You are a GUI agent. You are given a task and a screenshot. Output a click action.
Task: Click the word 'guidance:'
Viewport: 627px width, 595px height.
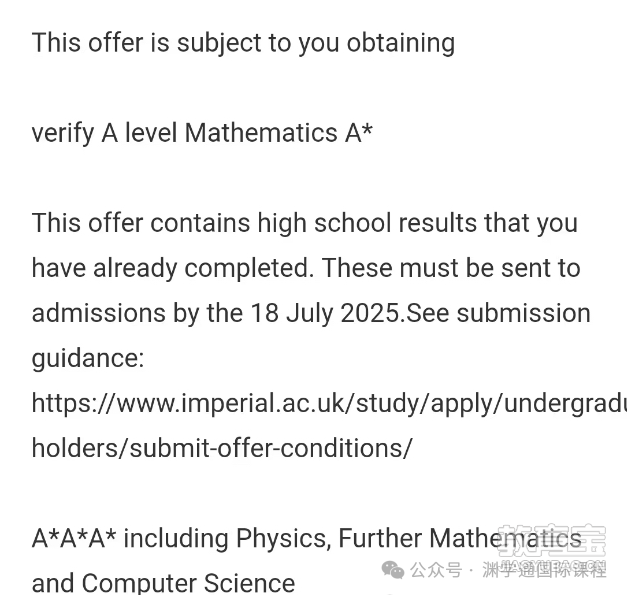pyautogui.click(x=88, y=359)
